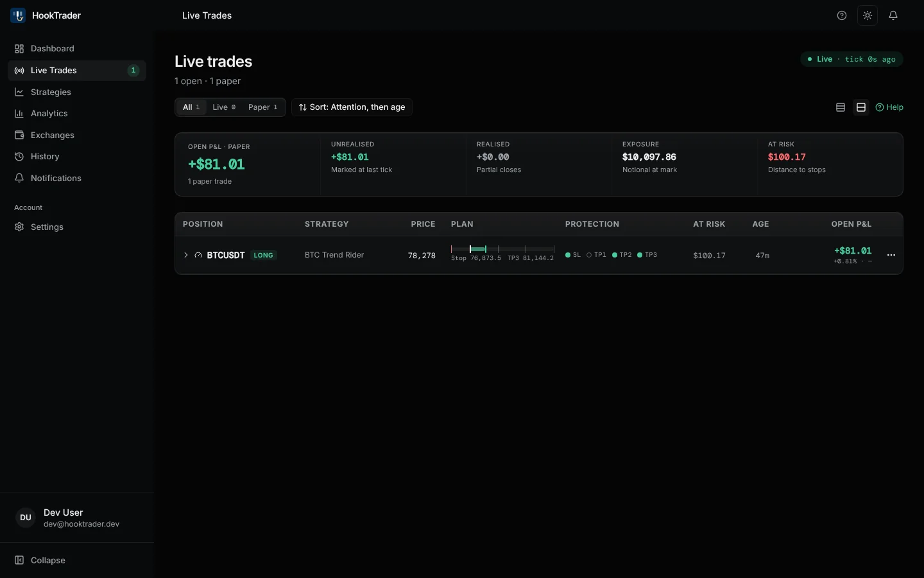Click BTC Trend Rider strategy name

[x=334, y=255]
